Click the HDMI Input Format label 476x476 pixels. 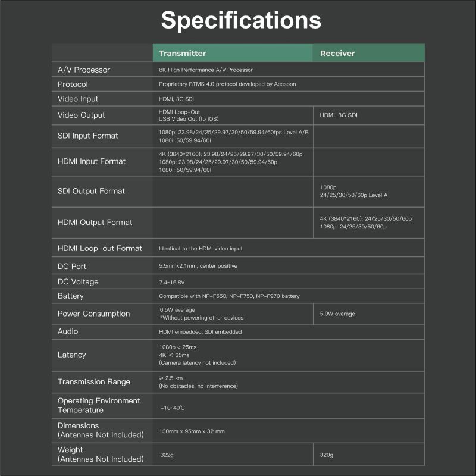[x=92, y=161]
